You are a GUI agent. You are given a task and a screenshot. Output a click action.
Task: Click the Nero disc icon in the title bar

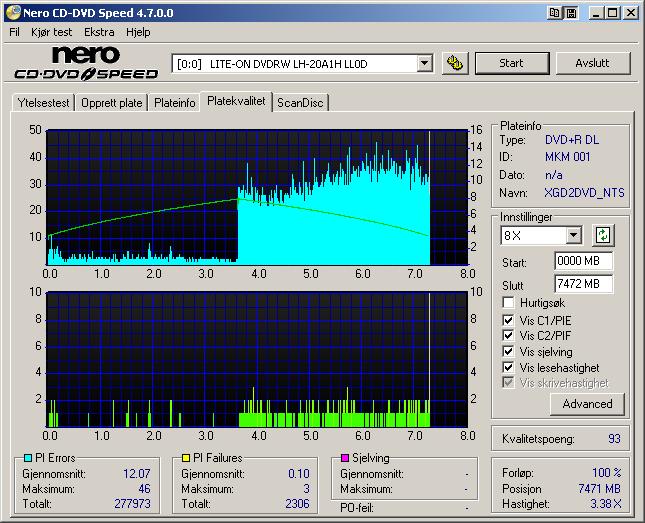11,13
